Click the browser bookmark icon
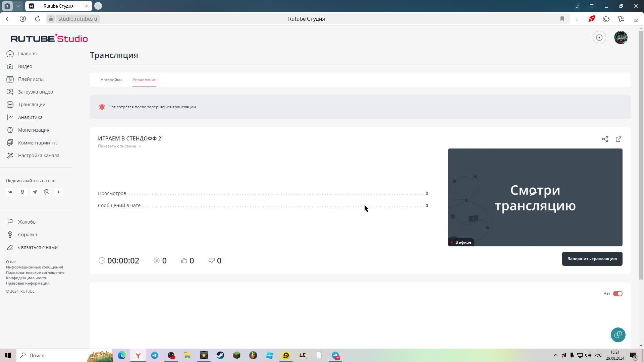644x362 pixels. point(562,19)
